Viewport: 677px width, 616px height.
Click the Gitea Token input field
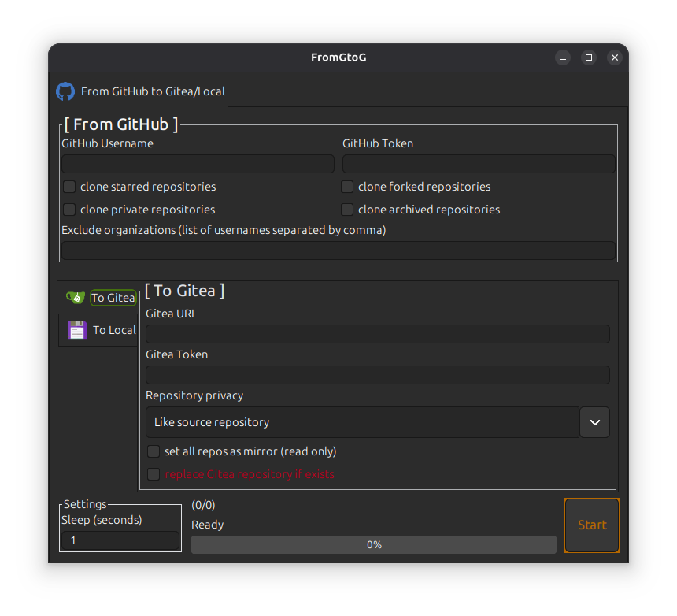(x=378, y=375)
